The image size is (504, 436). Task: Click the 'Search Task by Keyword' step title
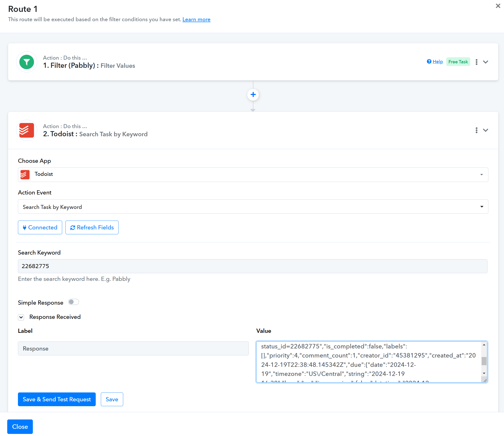click(x=113, y=134)
